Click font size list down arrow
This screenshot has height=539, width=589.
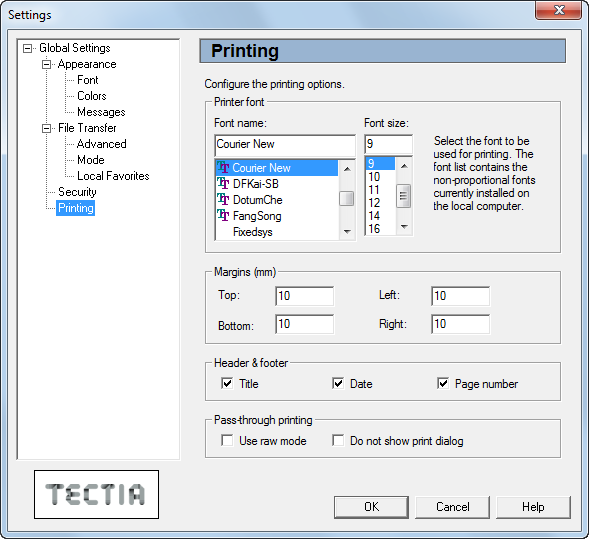coord(404,226)
